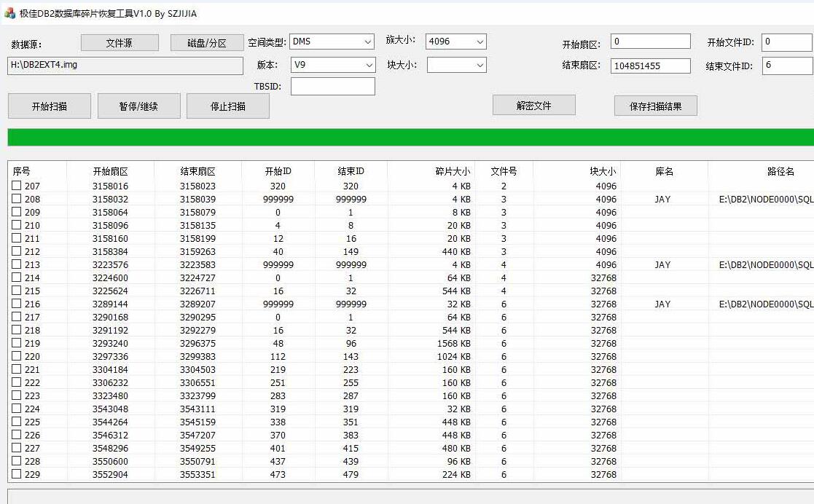Open the 版本 V9 dropdown
Viewport: 814px width, 504px height.
(x=332, y=66)
